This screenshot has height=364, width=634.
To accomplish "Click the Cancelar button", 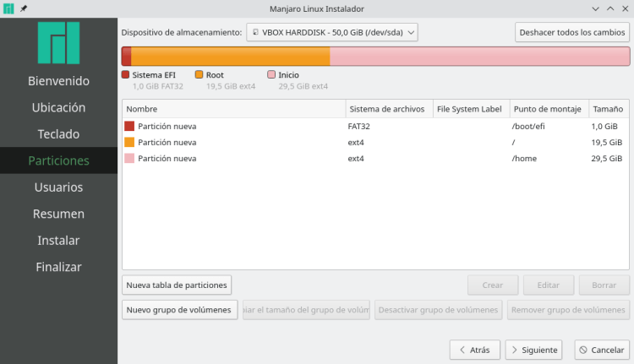I will [602, 350].
